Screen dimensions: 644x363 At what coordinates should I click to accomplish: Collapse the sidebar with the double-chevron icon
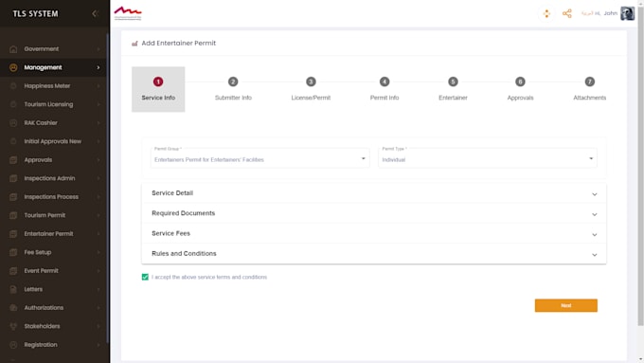(95, 13)
